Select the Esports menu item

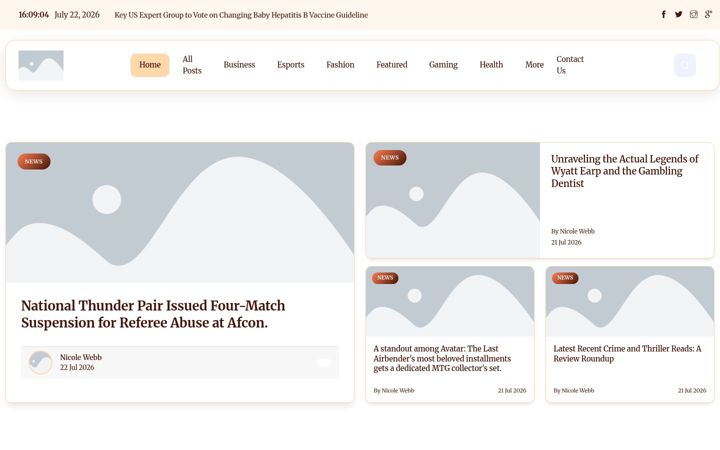[x=291, y=65]
